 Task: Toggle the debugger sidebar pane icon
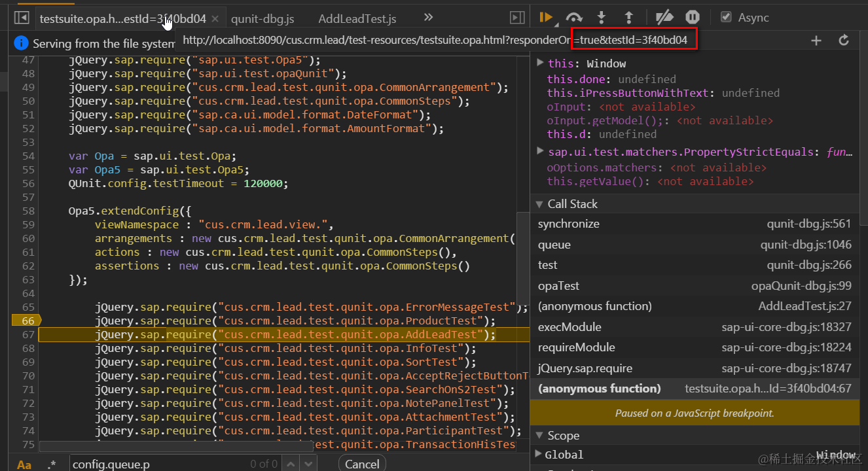coord(517,18)
